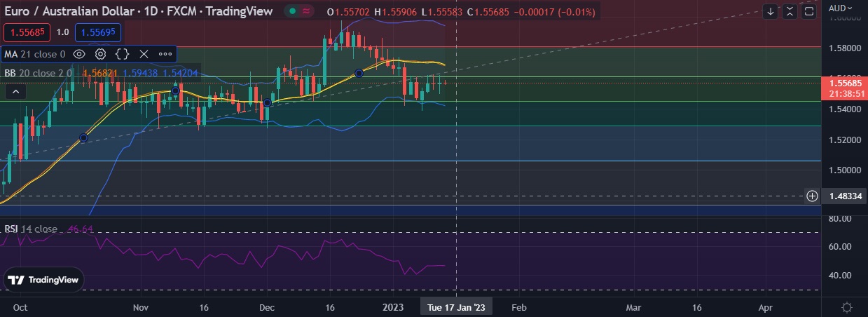Click the Nov label on time axis
The image size is (868, 317).
pos(141,307)
